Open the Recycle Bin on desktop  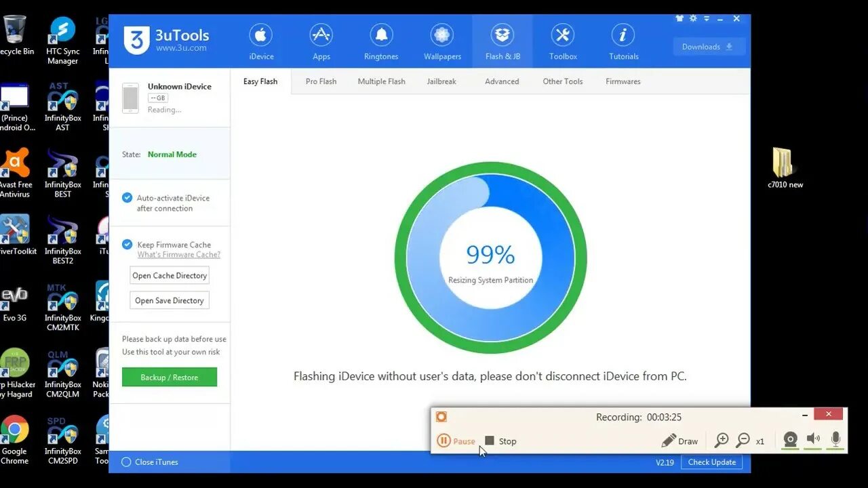tap(15, 36)
